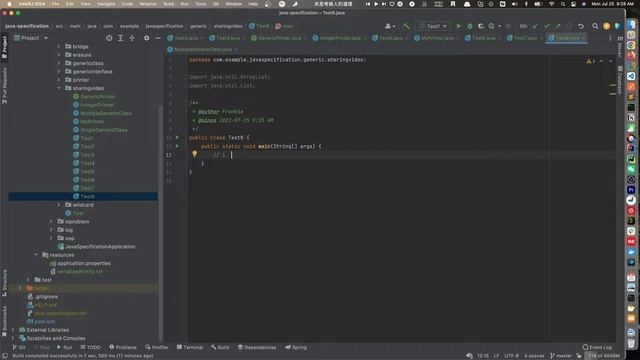Hide the Project tool window with the minus icon
640x360 pixels.
point(158,38)
